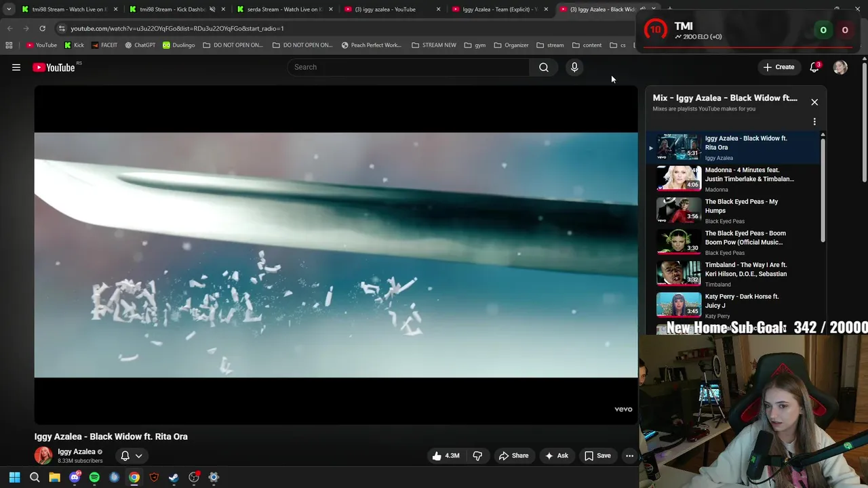Open Discord from the taskbar
This screenshot has height=488, width=868.
(75, 477)
